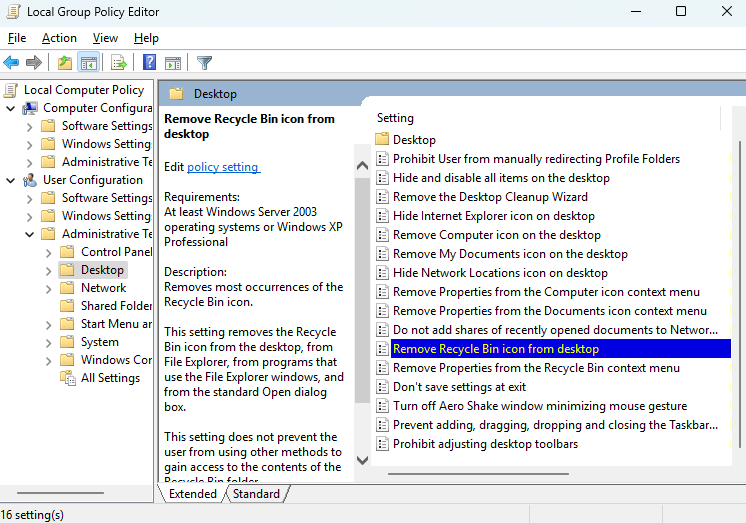Click the policy setting edit link

pos(223,167)
